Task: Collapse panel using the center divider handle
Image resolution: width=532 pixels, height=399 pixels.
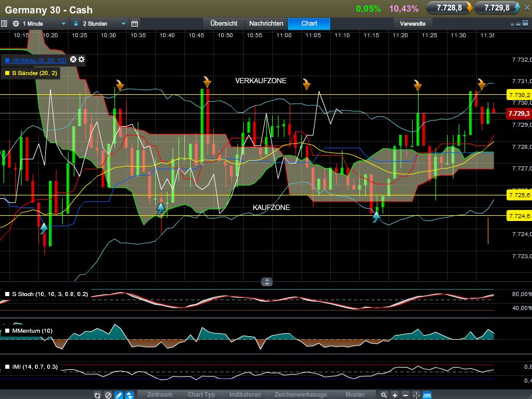Action: (x=266, y=282)
